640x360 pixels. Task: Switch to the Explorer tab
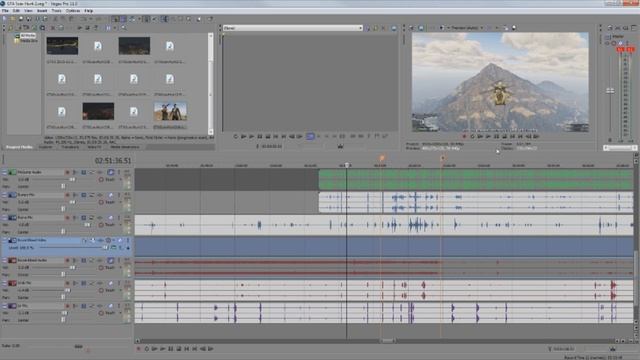pyautogui.click(x=45, y=147)
